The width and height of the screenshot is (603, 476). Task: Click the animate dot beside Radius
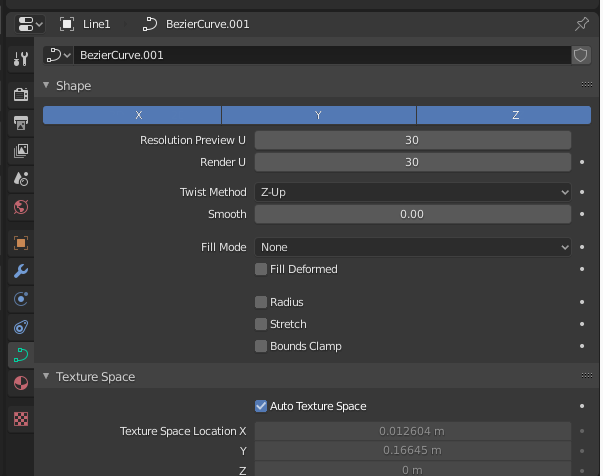pyautogui.click(x=582, y=302)
